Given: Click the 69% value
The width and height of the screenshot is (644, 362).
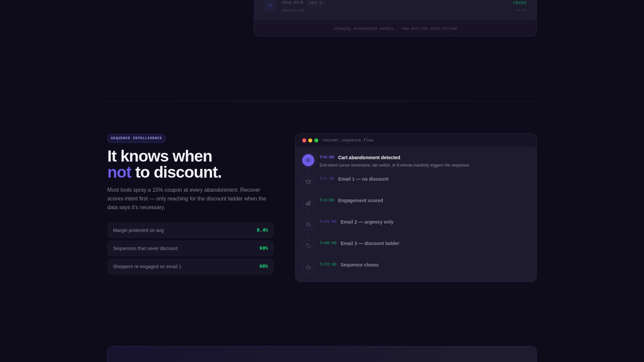Looking at the screenshot, I should click(x=264, y=248).
